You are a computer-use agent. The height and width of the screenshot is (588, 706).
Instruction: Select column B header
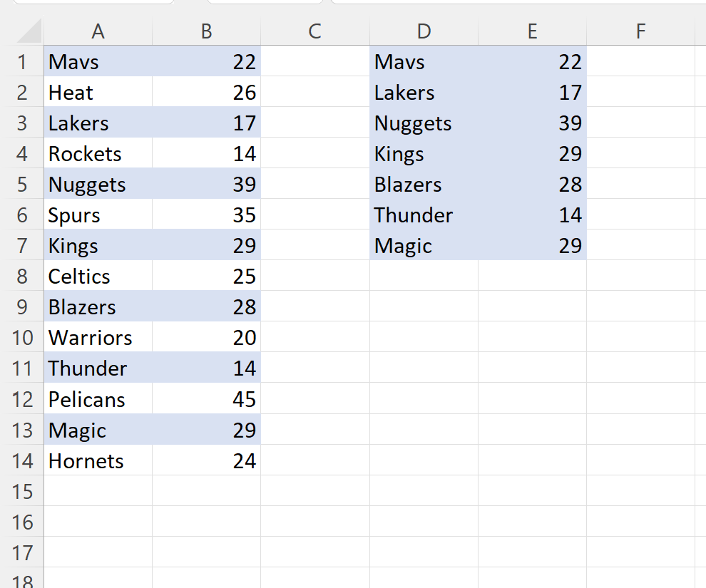pos(207,31)
